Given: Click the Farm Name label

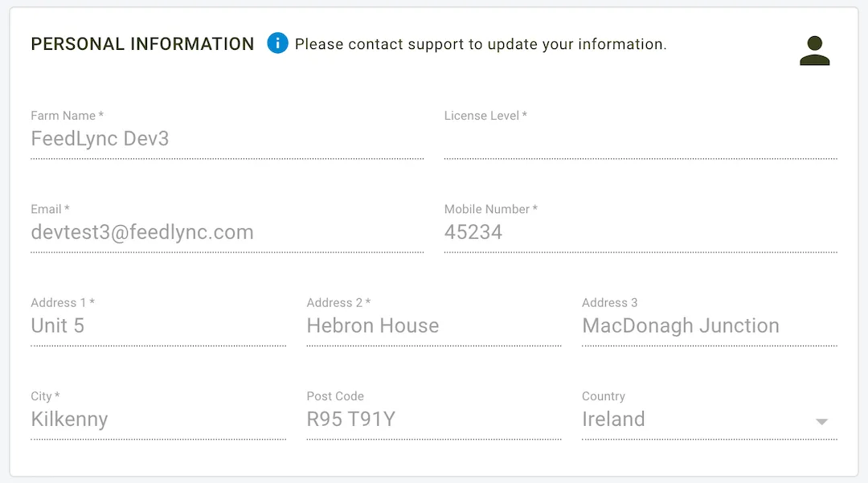Looking at the screenshot, I should pyautogui.click(x=64, y=115).
